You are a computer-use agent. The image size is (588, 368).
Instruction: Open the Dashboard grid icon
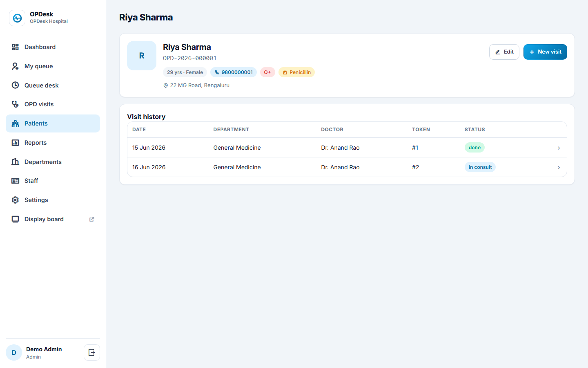tap(15, 47)
